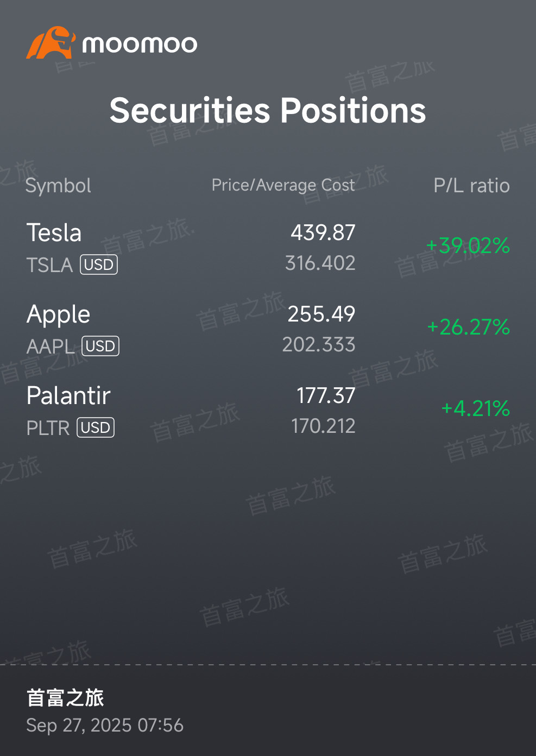Click Palantir's current price 177.37
Viewport: 536px width, 756px height.
pos(326,395)
